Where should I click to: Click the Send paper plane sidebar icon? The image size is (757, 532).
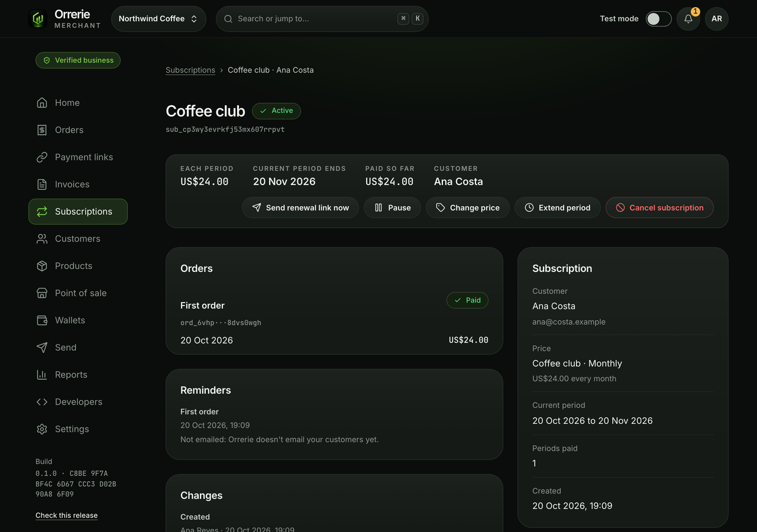[42, 348]
